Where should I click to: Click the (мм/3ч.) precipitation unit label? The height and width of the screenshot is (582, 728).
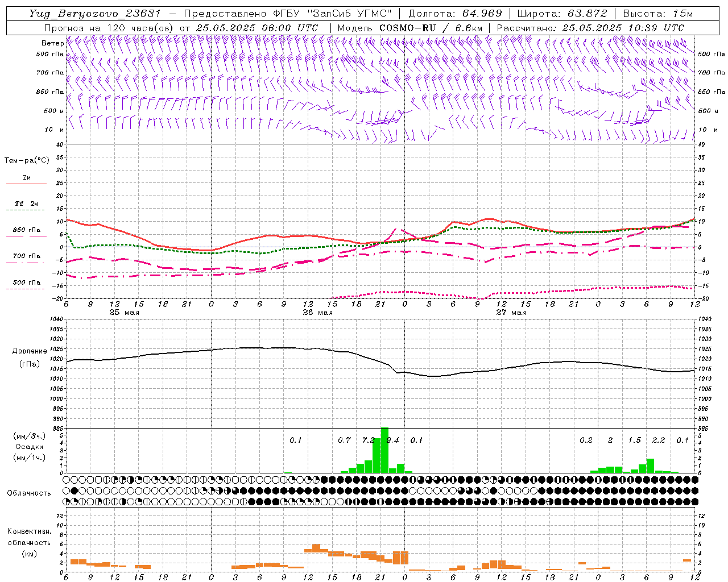[30, 436]
